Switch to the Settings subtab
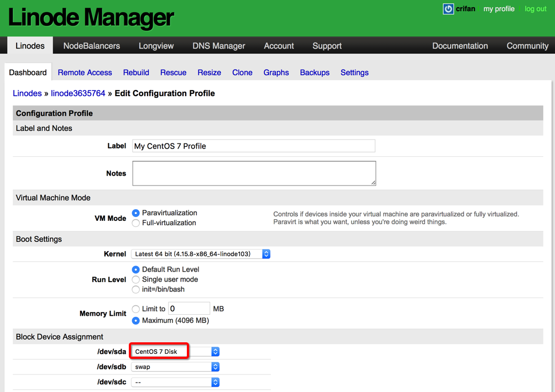 pyautogui.click(x=354, y=72)
